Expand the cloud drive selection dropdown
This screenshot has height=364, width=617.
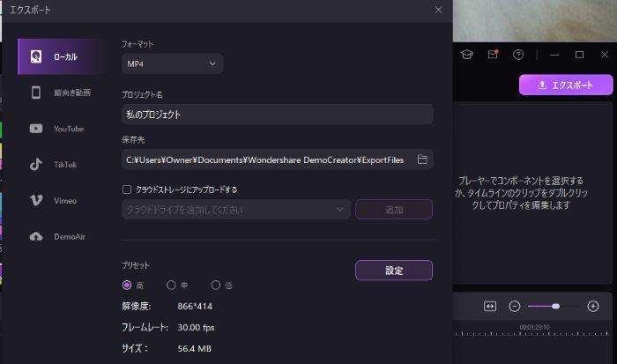point(235,210)
